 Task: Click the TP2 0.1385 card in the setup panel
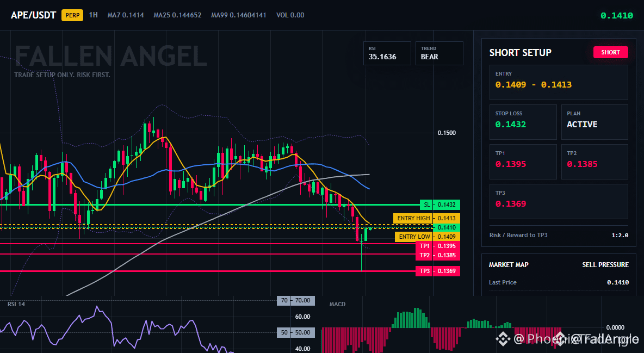(595, 162)
